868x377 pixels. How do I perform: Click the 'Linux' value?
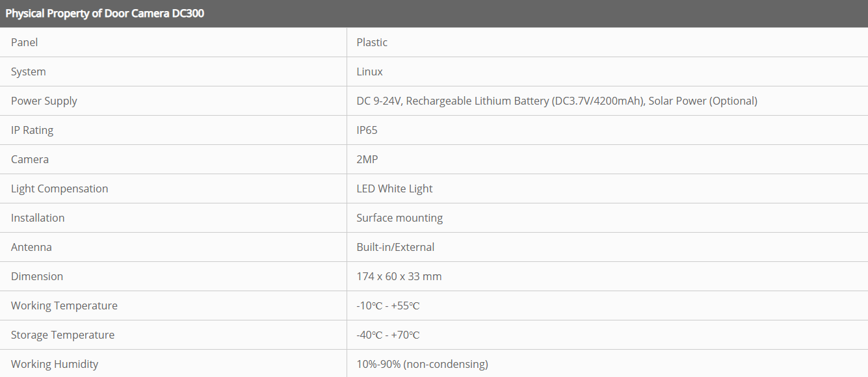tap(370, 71)
